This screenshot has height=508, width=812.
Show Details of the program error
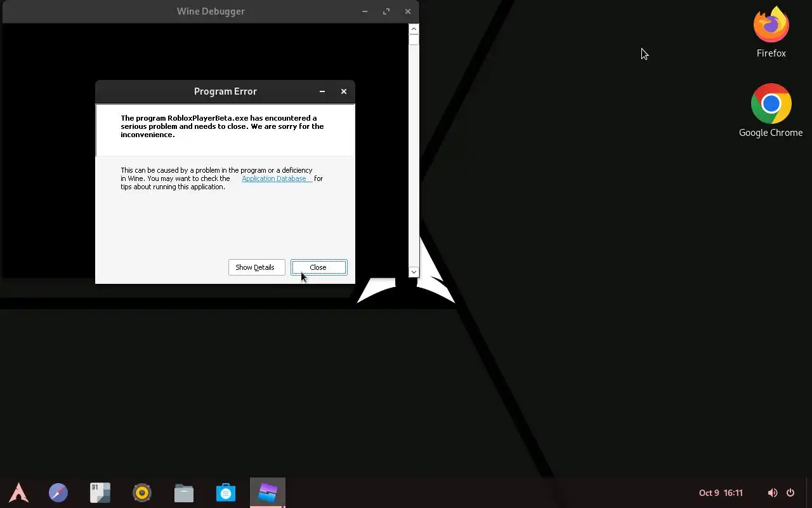tap(256, 267)
